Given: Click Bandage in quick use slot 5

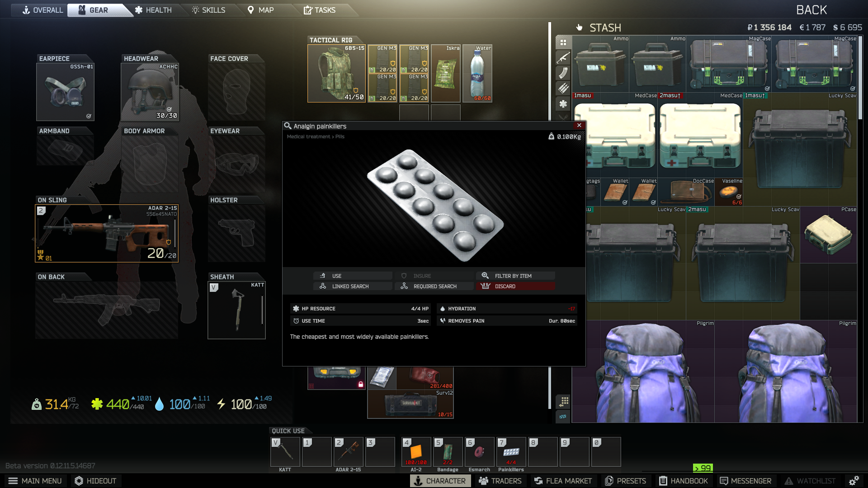Looking at the screenshot, I should click(448, 452).
